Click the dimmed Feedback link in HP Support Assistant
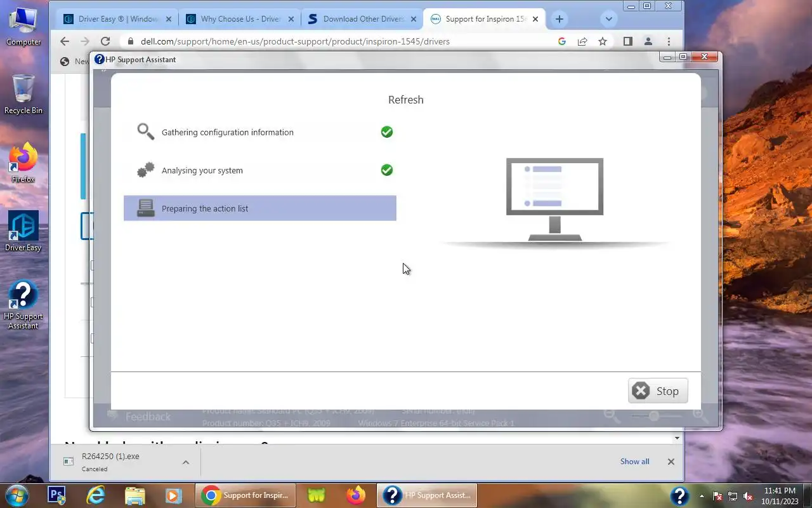The height and width of the screenshot is (508, 812). point(148,417)
